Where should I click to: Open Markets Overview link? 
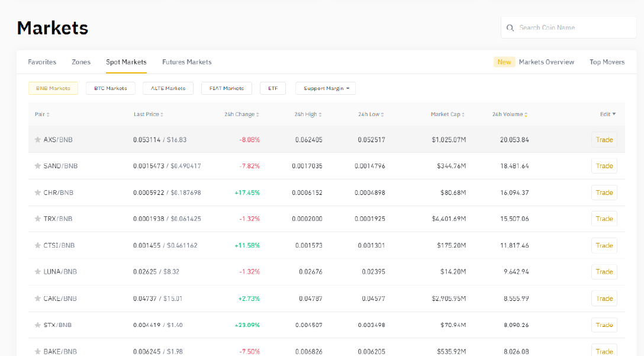pyautogui.click(x=546, y=62)
